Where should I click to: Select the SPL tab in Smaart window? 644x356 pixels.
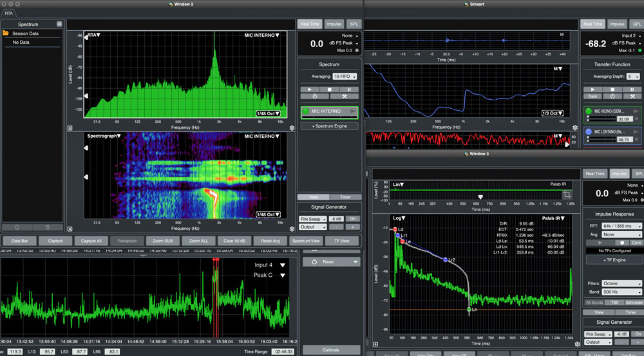638,24
